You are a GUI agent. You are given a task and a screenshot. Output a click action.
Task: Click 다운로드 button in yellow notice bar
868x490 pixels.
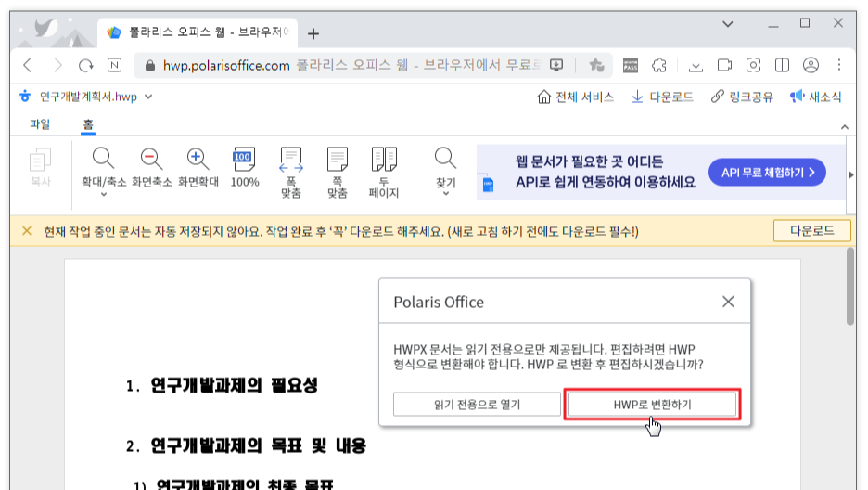point(811,231)
